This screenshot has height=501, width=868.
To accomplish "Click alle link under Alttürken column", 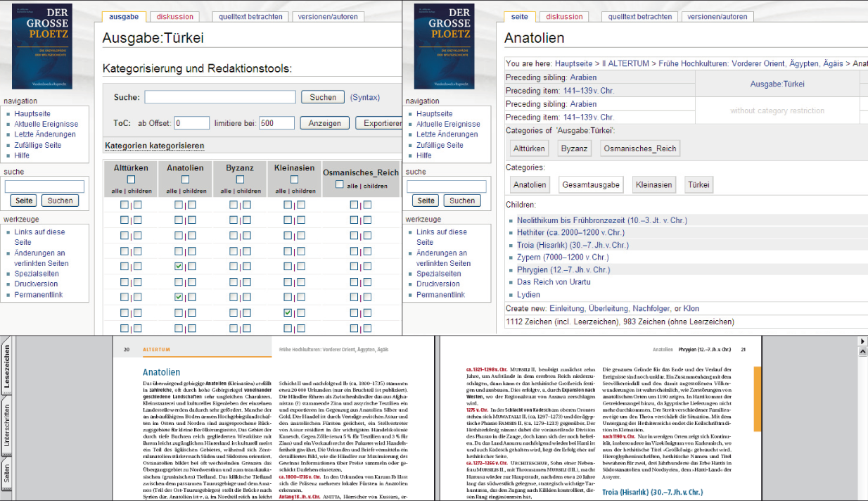I will pyautogui.click(x=117, y=191).
